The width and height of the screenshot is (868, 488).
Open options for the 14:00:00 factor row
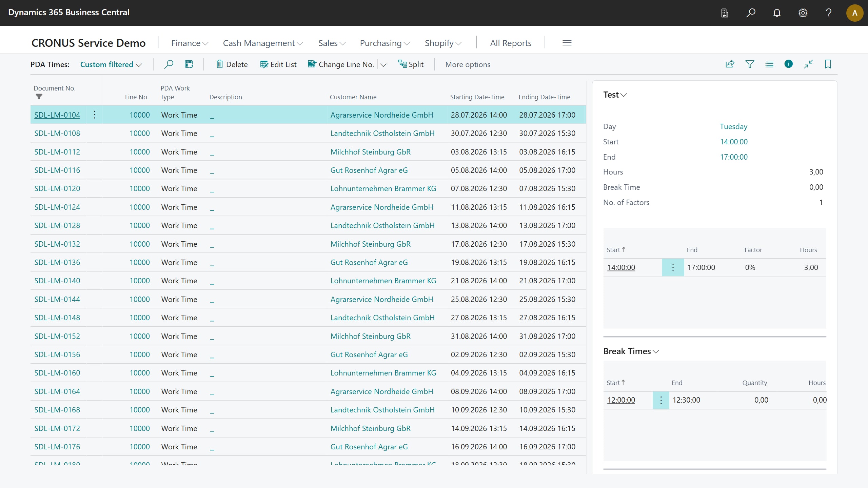point(673,267)
